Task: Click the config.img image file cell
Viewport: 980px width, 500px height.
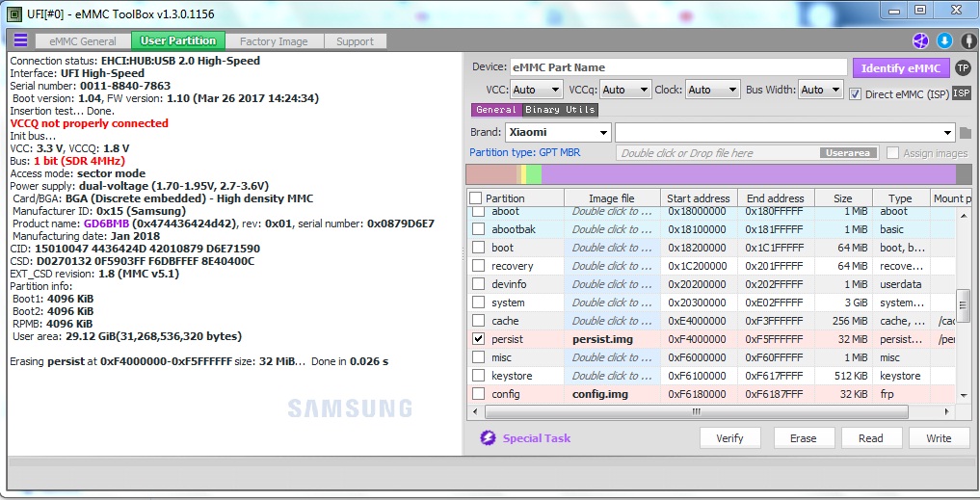Action: pos(612,394)
